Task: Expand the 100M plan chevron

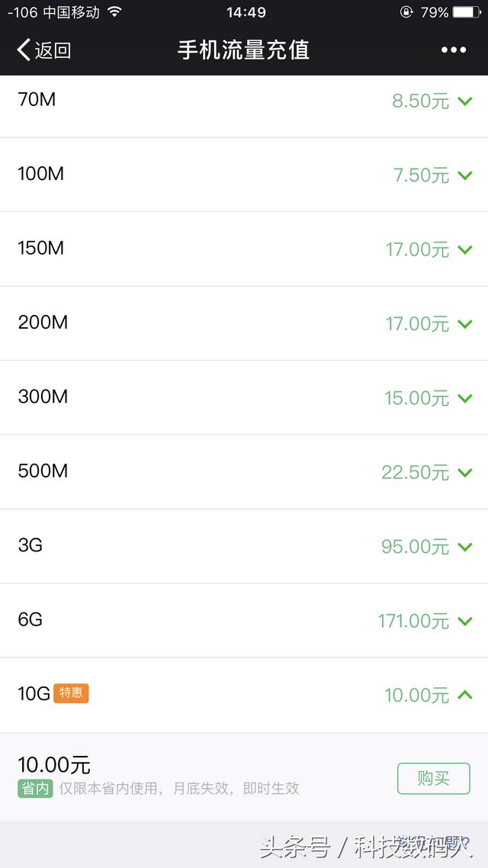Action: tap(465, 175)
